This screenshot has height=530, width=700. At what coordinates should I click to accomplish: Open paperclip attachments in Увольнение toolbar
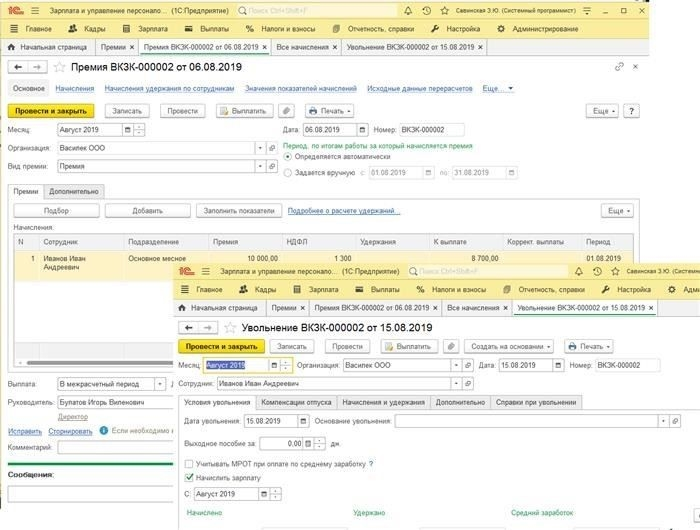coord(451,346)
